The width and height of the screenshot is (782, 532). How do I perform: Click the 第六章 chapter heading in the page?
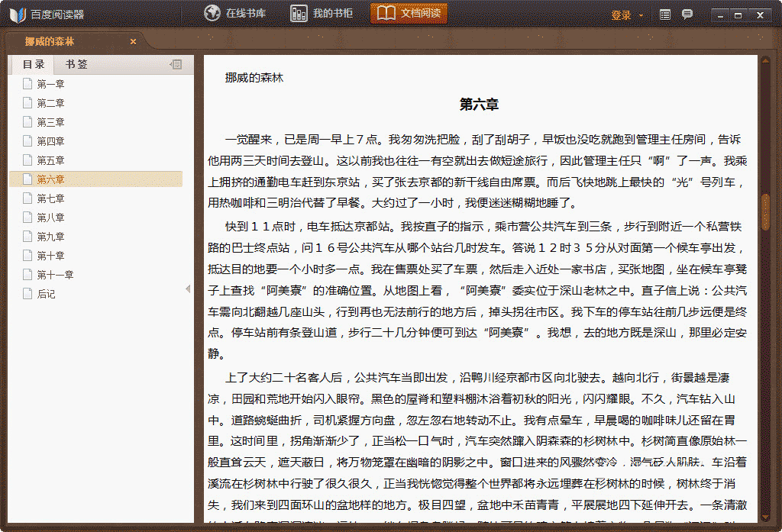479,105
